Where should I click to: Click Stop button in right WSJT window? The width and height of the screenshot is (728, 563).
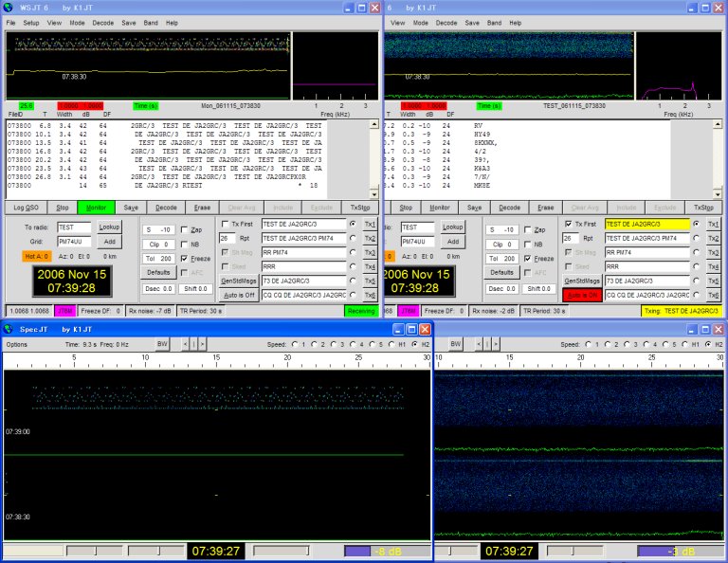[406, 208]
